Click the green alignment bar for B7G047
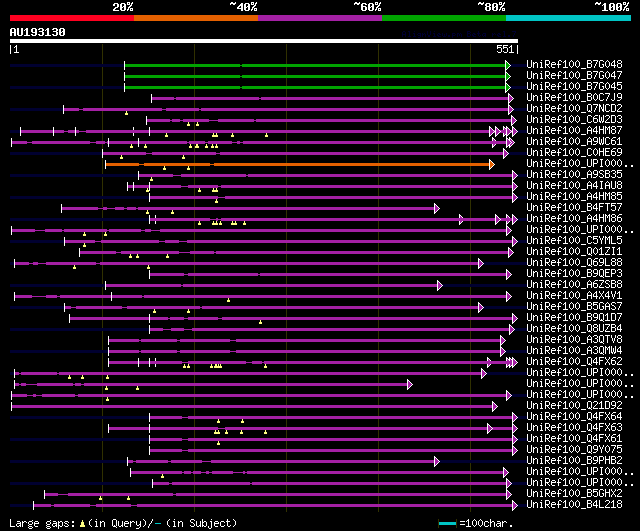The width and height of the screenshot is (640, 531). [x=318, y=76]
